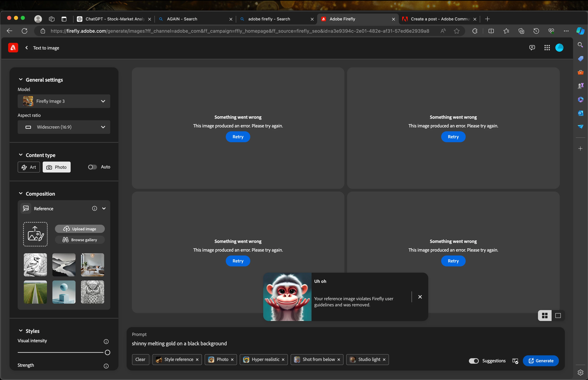Image resolution: width=588 pixels, height=380 pixels.
Task: Click the Visual intensity info icon
Action: point(106,342)
